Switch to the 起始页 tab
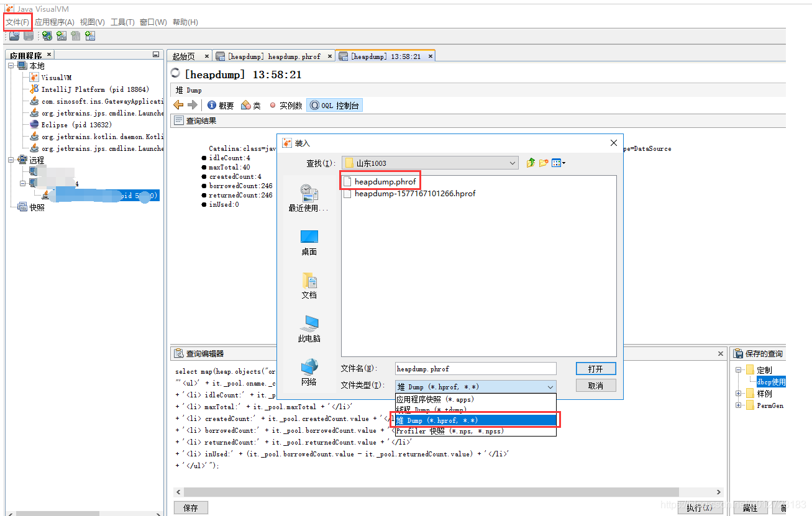Image resolution: width=812 pixels, height=516 pixels. [x=183, y=56]
